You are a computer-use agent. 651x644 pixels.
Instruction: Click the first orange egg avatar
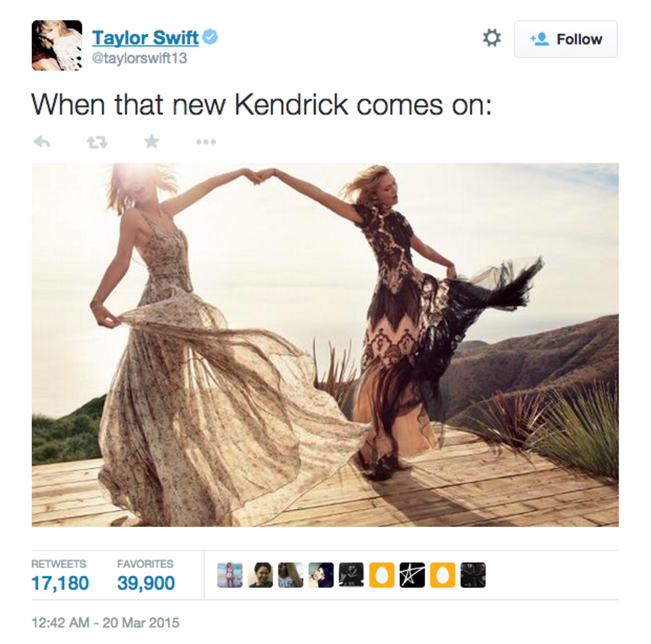(x=381, y=575)
